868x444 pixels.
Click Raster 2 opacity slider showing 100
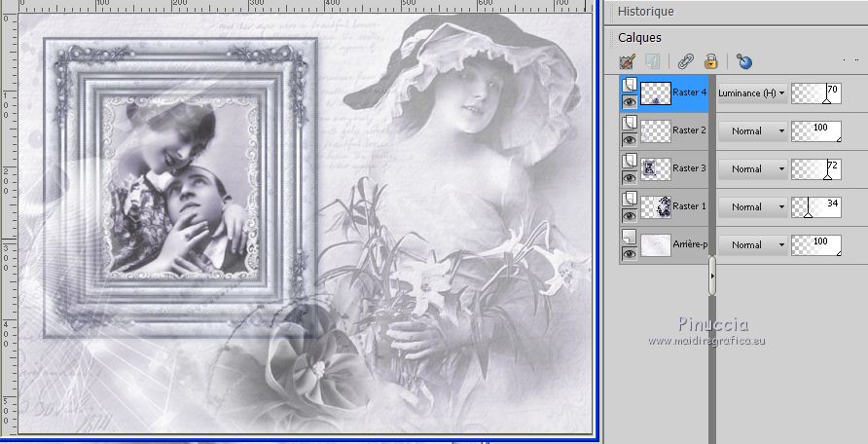(816, 131)
